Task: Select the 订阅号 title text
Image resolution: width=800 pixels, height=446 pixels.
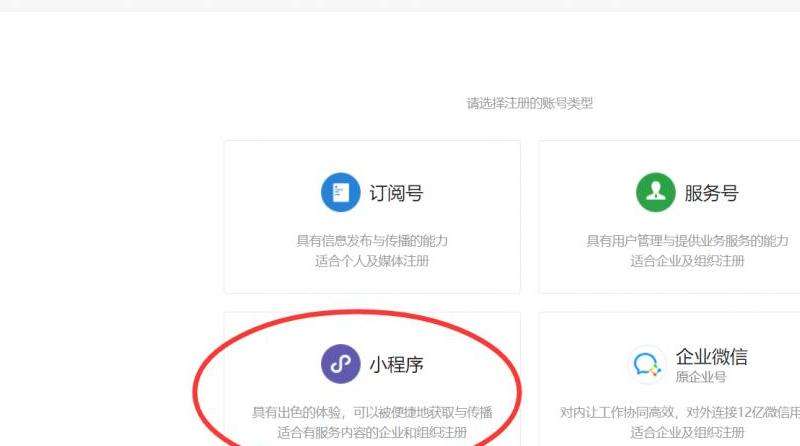Action: [396, 193]
